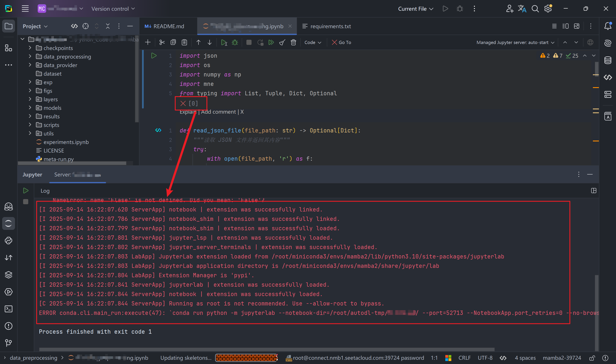
Task: Select the Server tab in Jupyter panel
Action: [x=78, y=175]
